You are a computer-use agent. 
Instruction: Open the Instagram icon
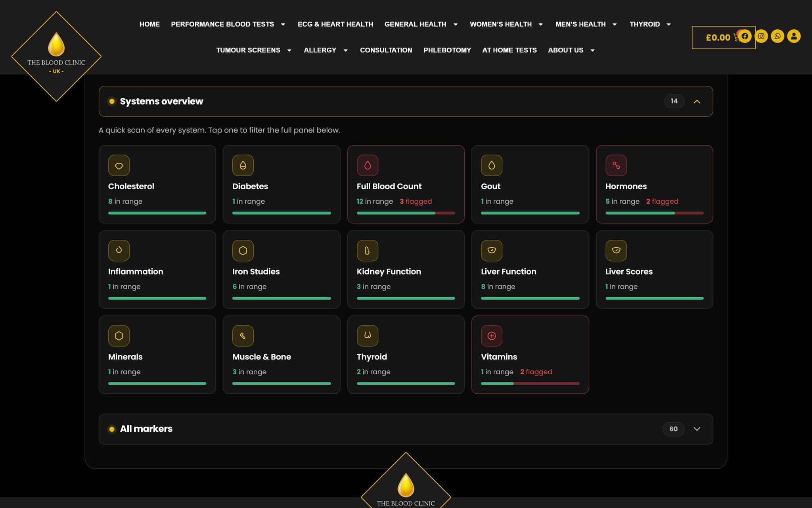pyautogui.click(x=761, y=36)
